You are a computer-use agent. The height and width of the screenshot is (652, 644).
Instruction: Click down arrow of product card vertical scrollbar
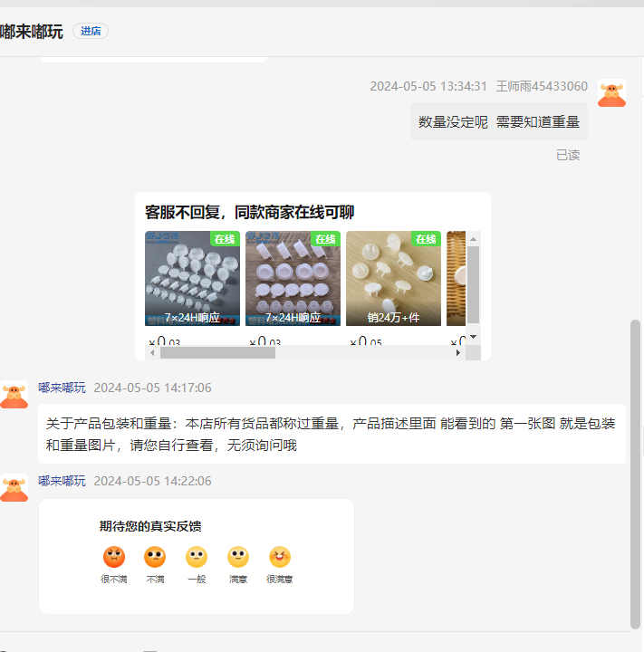pos(473,337)
